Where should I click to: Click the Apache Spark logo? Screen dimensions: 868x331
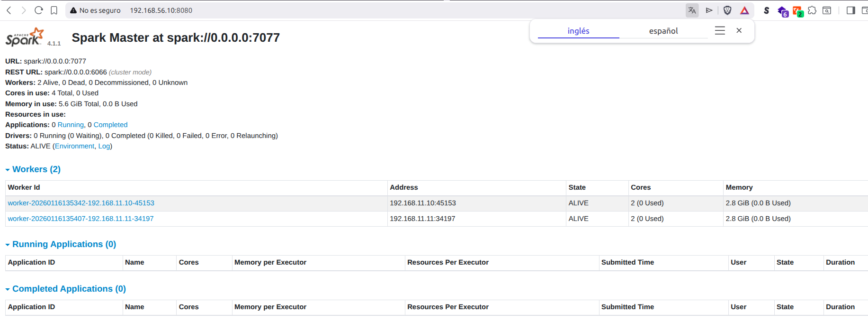(25, 37)
